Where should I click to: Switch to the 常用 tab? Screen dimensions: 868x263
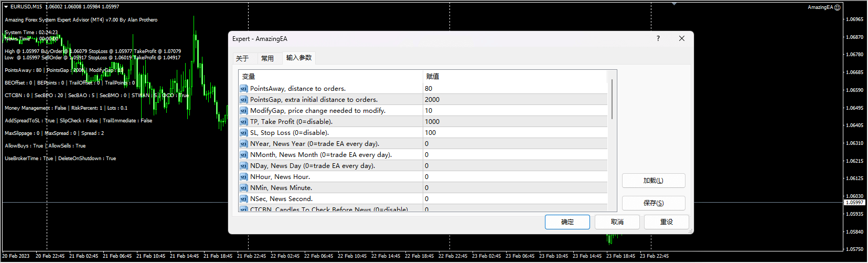pyautogui.click(x=267, y=58)
